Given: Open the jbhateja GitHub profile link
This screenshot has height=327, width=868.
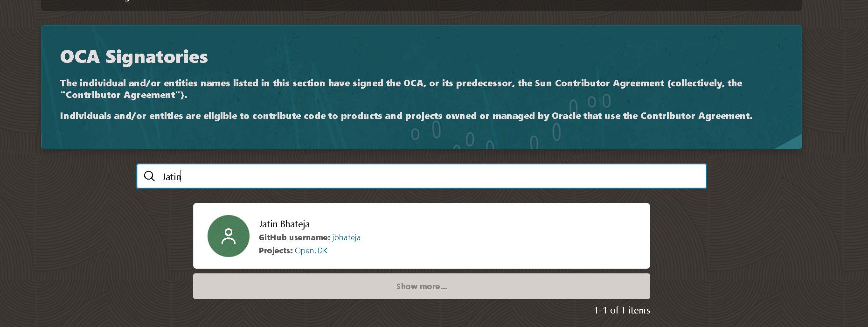Looking at the screenshot, I should 346,237.
